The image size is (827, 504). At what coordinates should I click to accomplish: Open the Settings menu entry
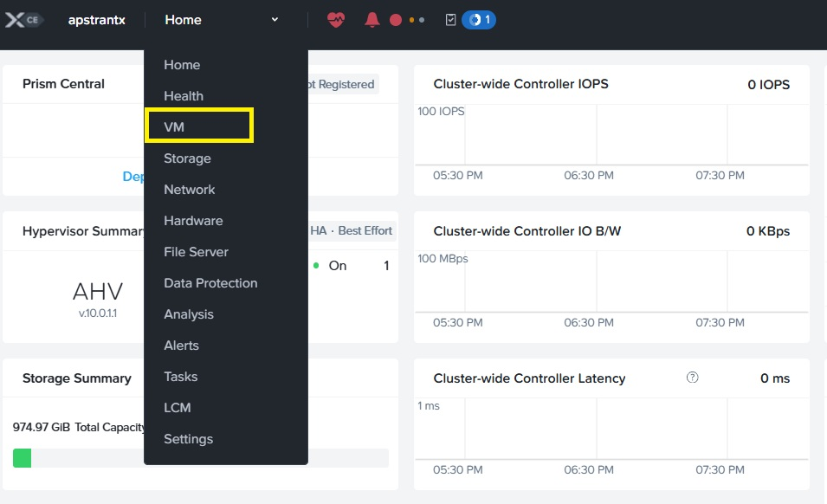188,439
